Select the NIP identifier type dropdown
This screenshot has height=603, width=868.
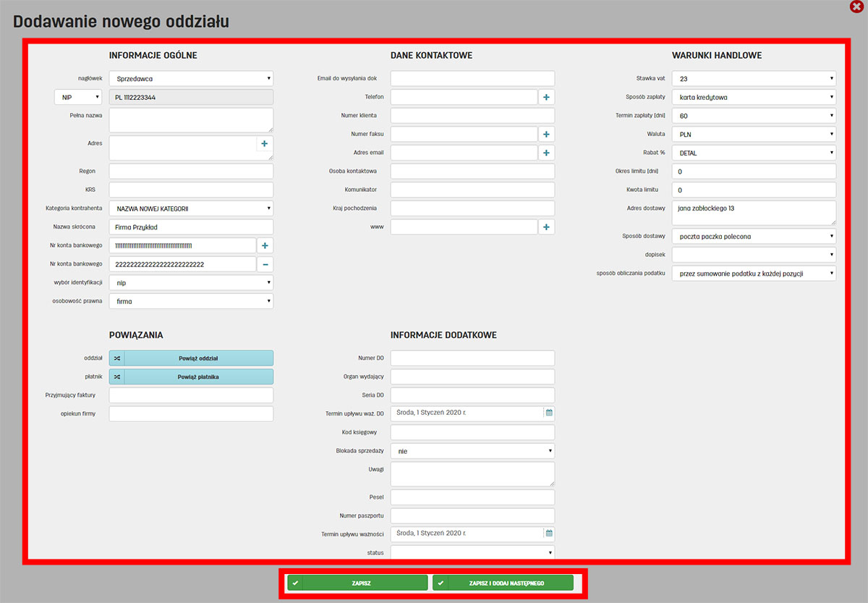[78, 97]
